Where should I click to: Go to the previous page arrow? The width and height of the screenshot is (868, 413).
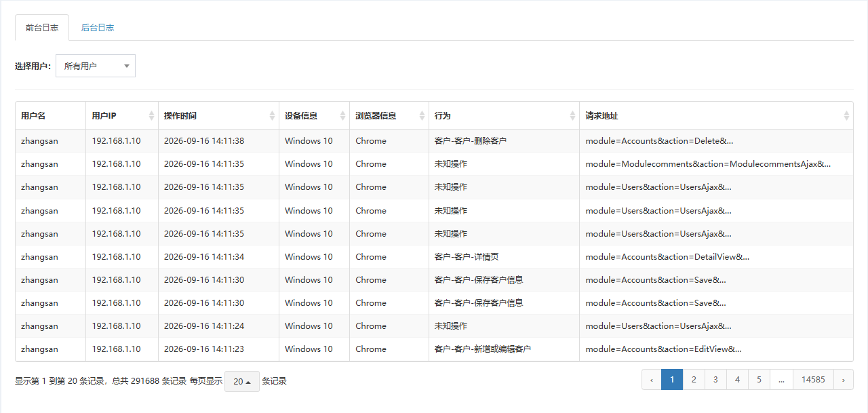tap(652, 380)
